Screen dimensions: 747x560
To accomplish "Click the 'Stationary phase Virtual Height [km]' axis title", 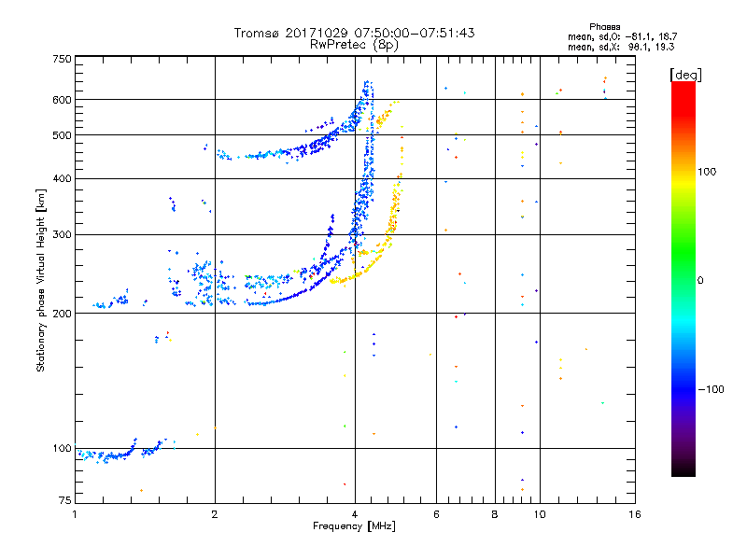I will pyautogui.click(x=41, y=280).
